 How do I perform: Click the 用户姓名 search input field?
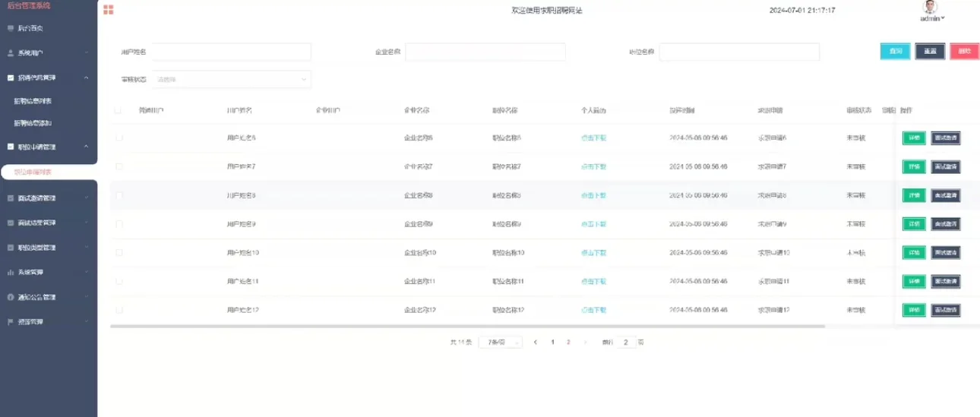point(232,52)
